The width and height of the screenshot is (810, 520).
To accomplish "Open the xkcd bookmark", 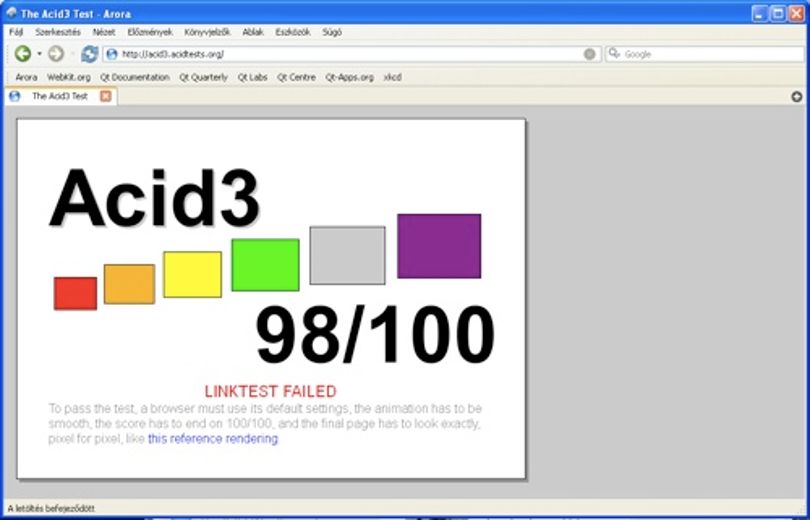I will point(393,77).
